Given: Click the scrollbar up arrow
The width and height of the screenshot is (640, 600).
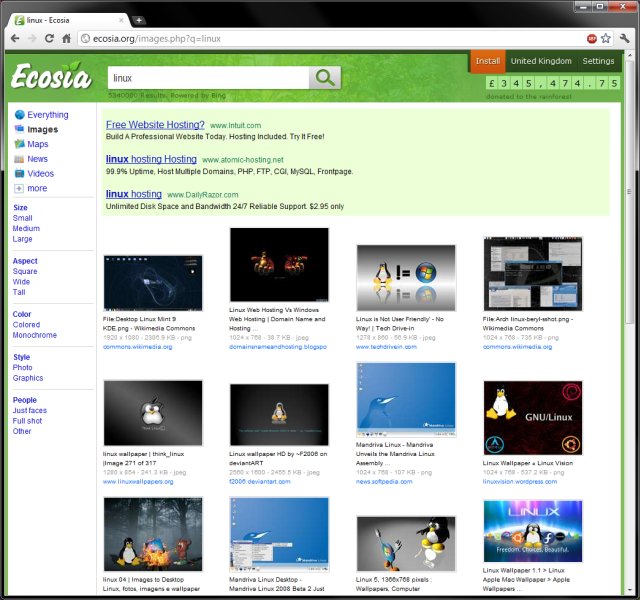Looking at the screenshot, I should click(629, 55).
